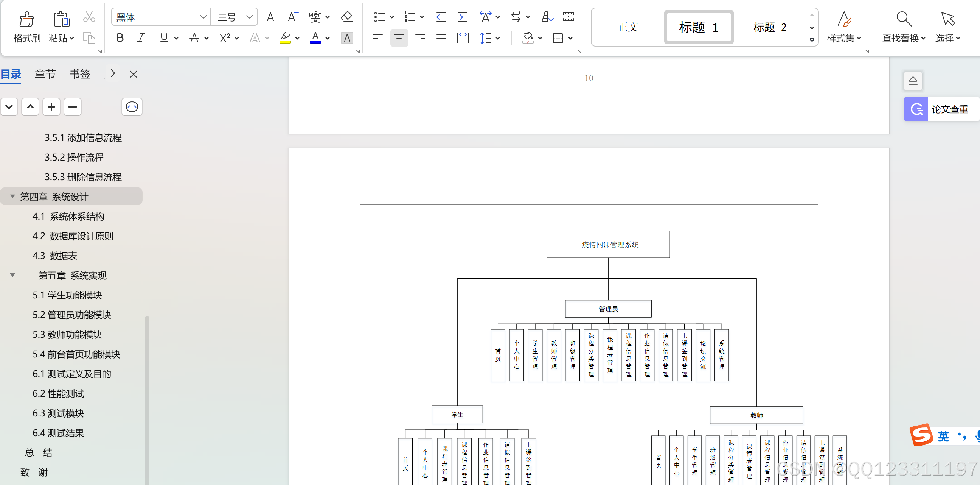980x485 pixels.
Task: Click the clear formatting eraser icon
Action: point(346,17)
